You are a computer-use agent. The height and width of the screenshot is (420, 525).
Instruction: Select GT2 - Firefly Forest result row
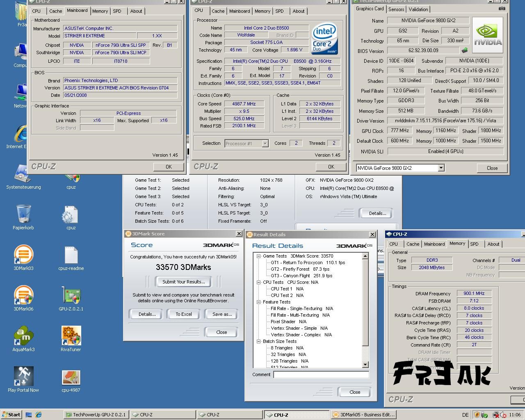300,269
